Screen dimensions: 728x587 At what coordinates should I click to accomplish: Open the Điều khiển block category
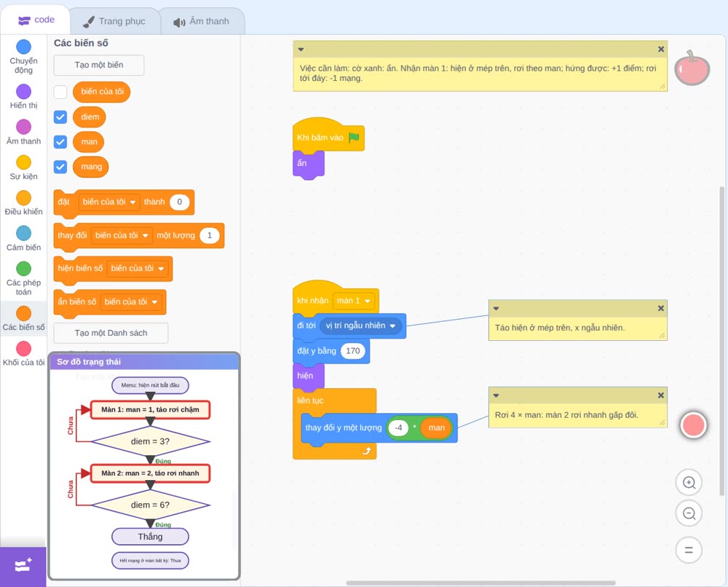(24, 203)
